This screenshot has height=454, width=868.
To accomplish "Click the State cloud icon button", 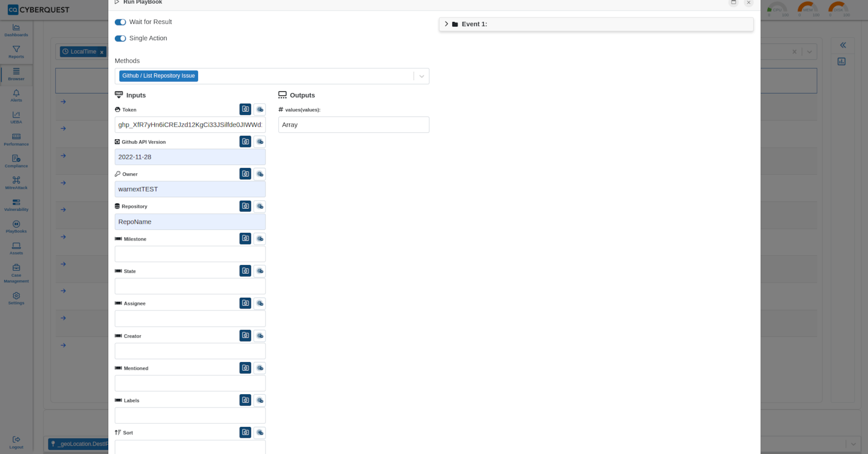I will coord(260,271).
